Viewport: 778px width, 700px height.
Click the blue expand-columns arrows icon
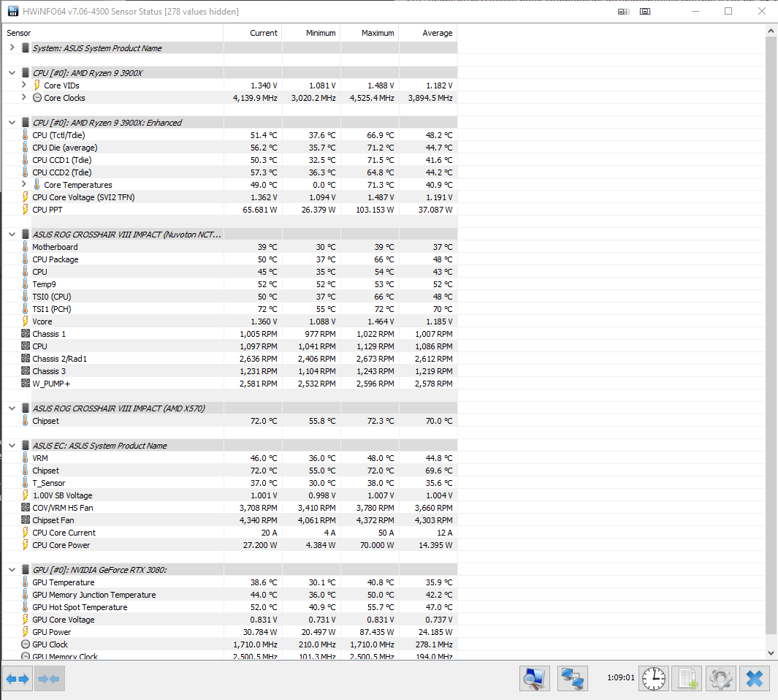(18, 679)
